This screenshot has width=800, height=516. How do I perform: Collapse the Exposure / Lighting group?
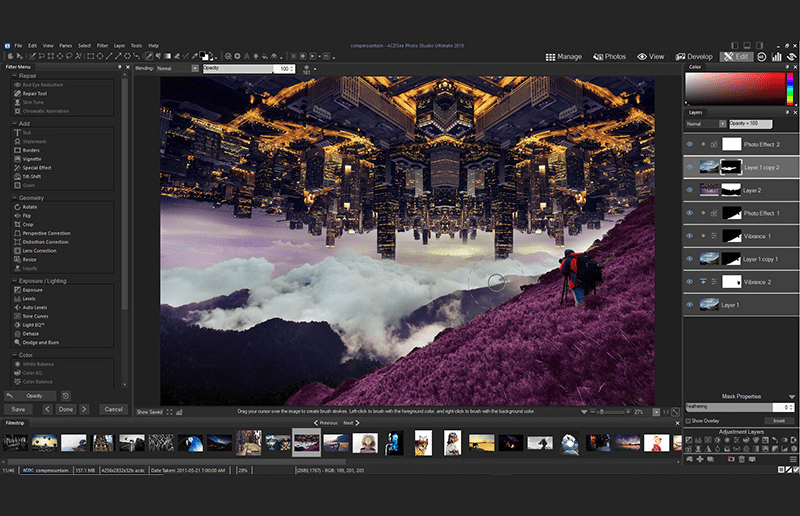point(14,282)
